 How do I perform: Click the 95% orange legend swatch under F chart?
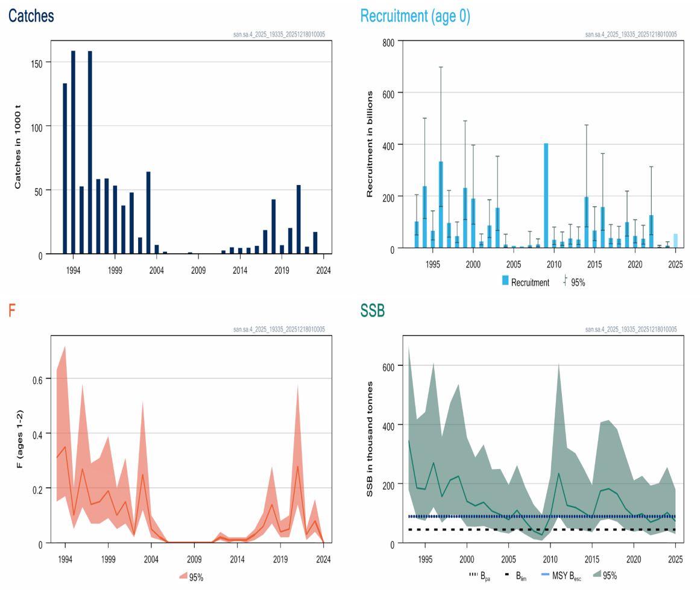pos(183,577)
